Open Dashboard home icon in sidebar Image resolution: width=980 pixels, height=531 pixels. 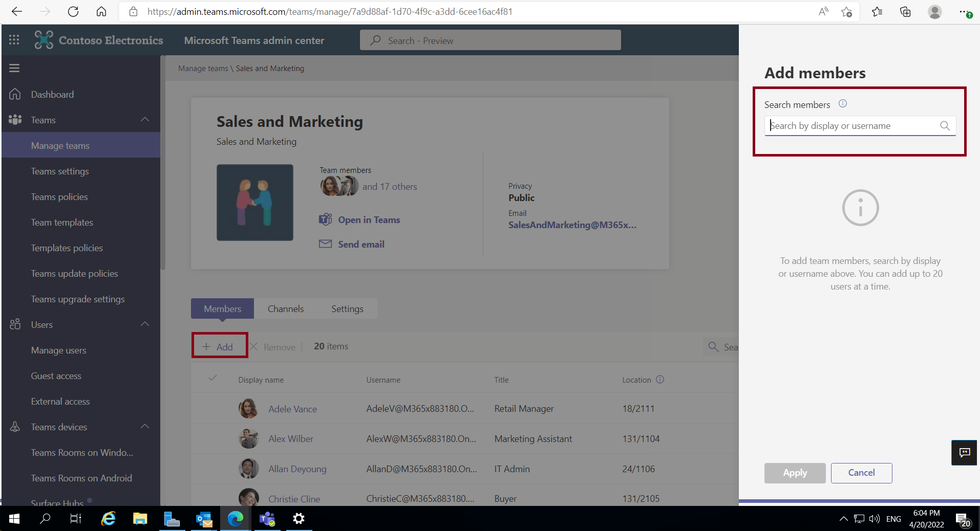coord(15,94)
